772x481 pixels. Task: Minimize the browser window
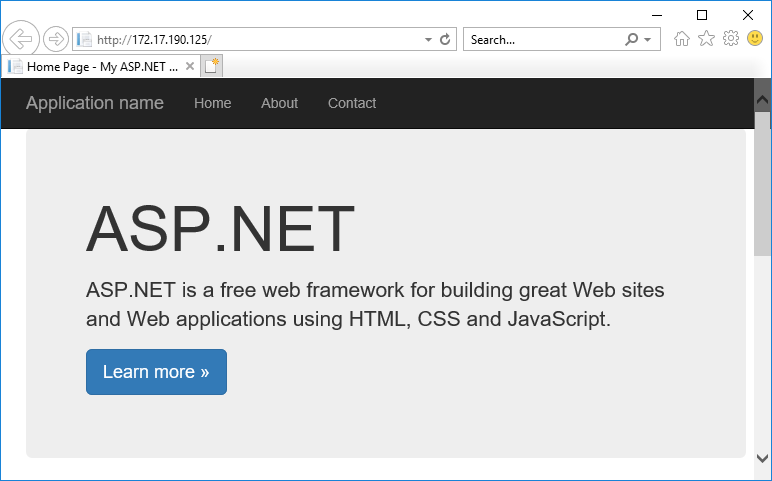[657, 15]
